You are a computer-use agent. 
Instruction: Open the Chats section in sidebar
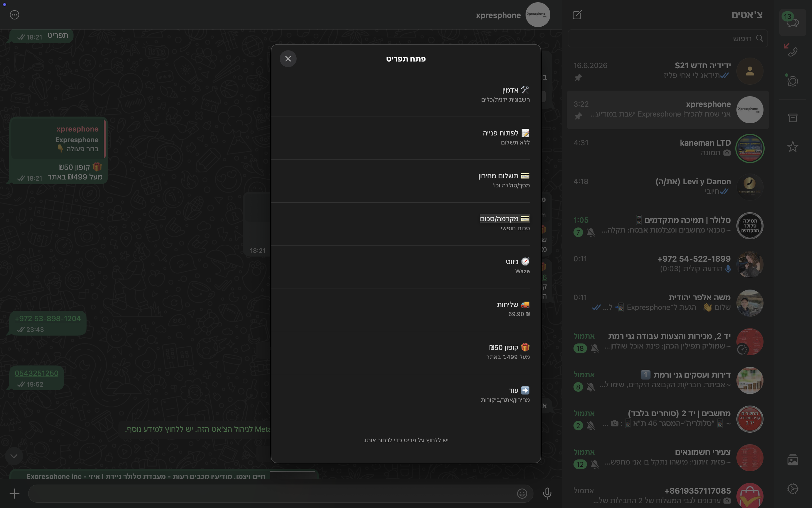click(793, 23)
